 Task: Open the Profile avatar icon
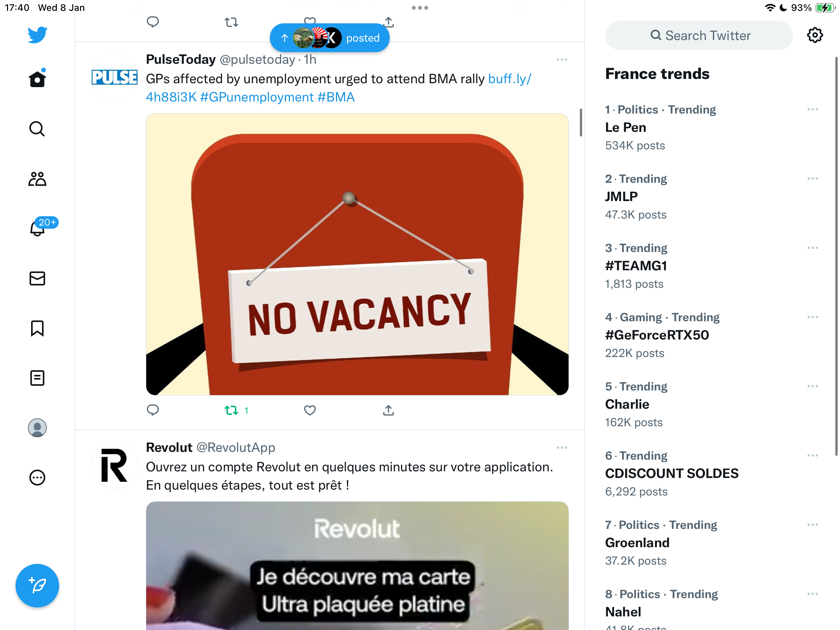(x=37, y=428)
